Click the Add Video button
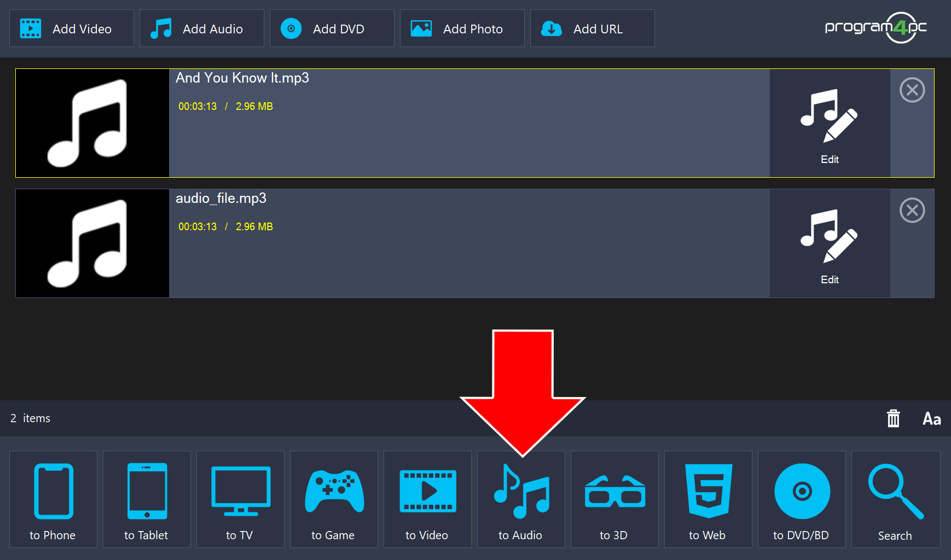 [x=72, y=28]
